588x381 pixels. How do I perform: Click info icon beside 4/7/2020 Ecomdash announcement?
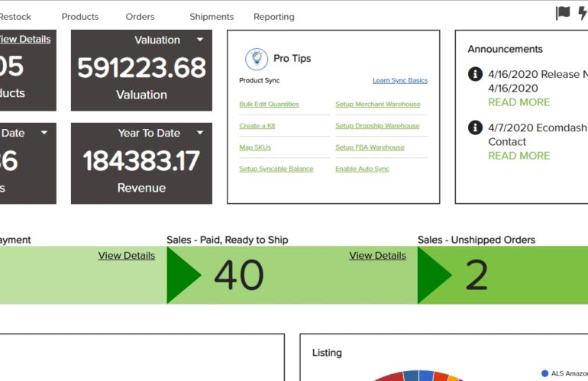(475, 128)
